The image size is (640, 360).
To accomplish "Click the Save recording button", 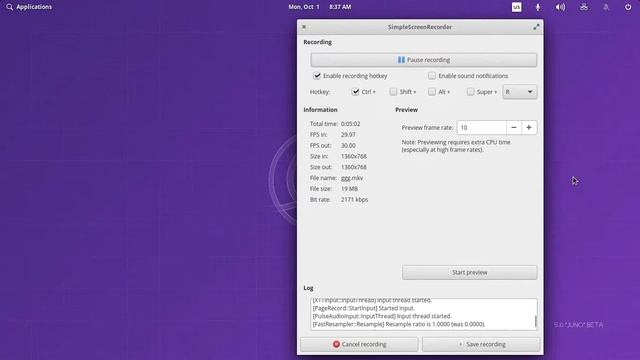I will [x=481, y=344].
